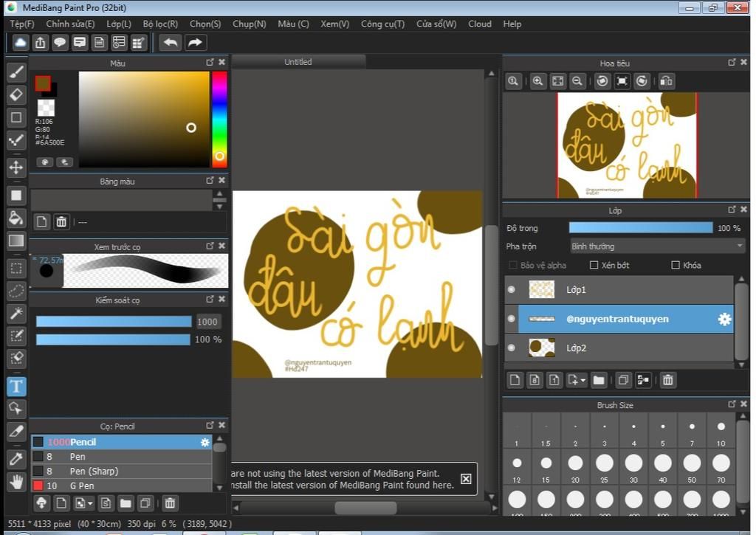Undock the Brush Size panel
The height and width of the screenshot is (535, 756).
(x=732, y=404)
